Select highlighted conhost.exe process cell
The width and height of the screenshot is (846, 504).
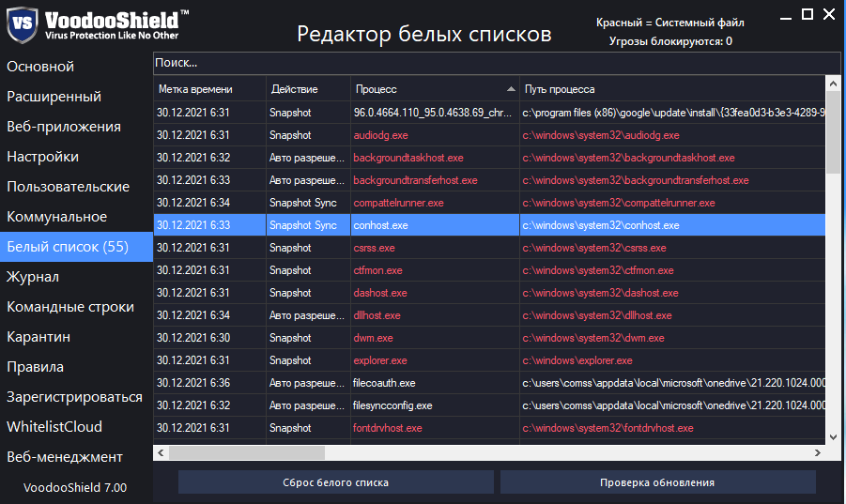(435, 225)
